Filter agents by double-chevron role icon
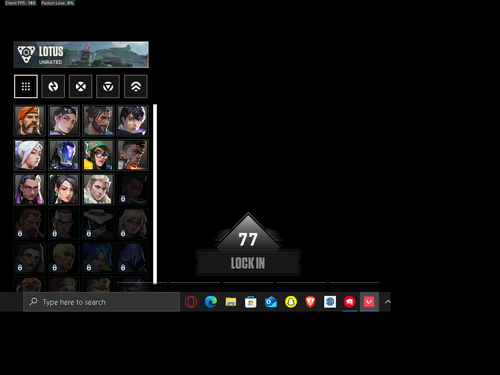Image resolution: width=500 pixels, height=375 pixels. [136, 86]
